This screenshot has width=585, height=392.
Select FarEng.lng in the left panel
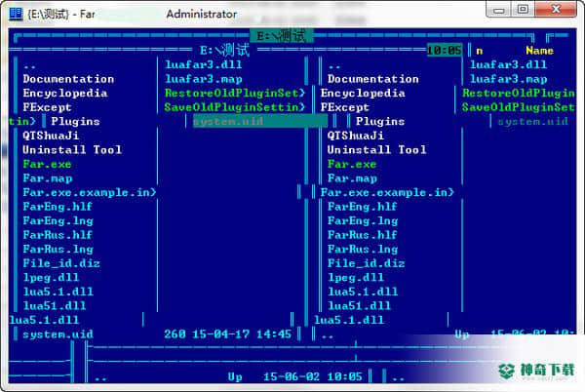(58, 220)
